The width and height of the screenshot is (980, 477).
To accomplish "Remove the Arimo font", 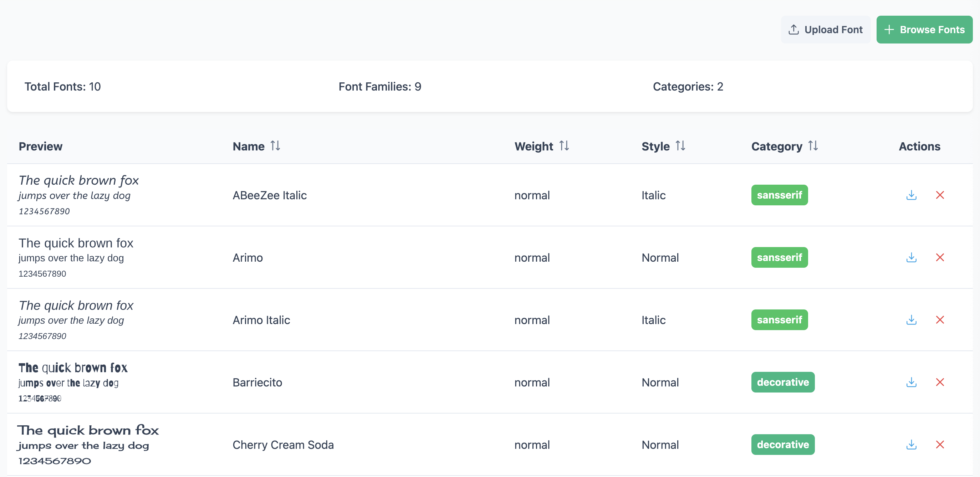I will pyautogui.click(x=940, y=257).
